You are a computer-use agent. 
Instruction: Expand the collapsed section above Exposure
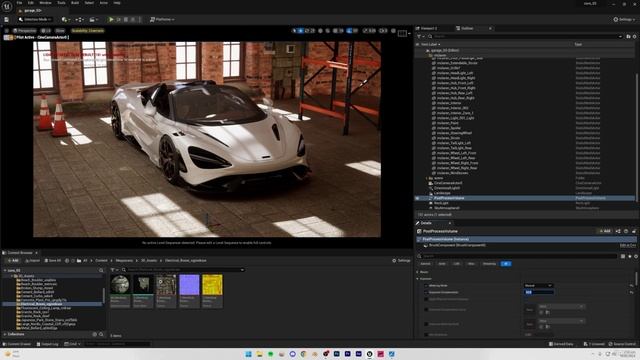click(418, 272)
